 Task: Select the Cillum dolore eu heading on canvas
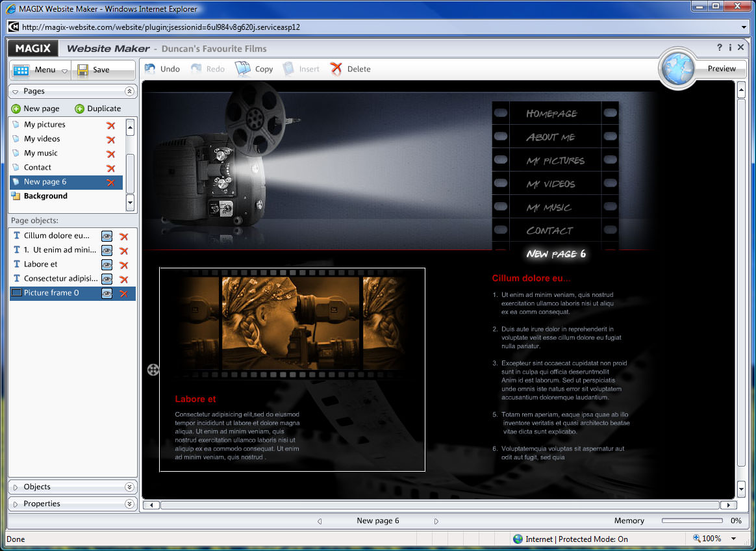(x=531, y=278)
